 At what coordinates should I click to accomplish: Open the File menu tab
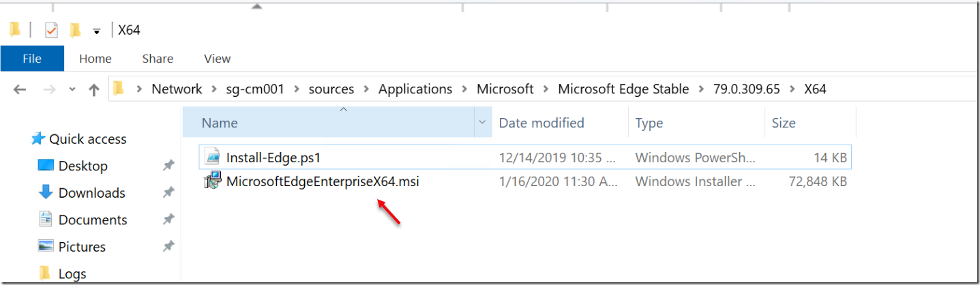[32, 59]
